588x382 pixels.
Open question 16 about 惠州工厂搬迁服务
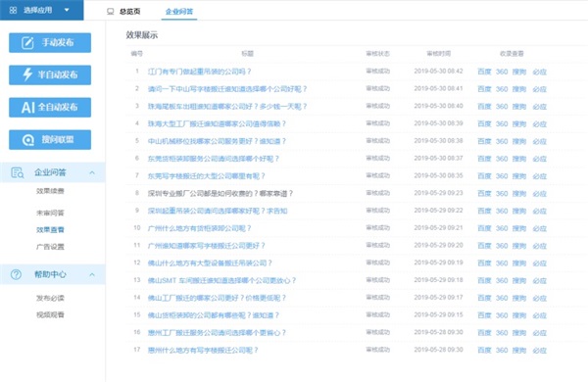click(x=217, y=333)
